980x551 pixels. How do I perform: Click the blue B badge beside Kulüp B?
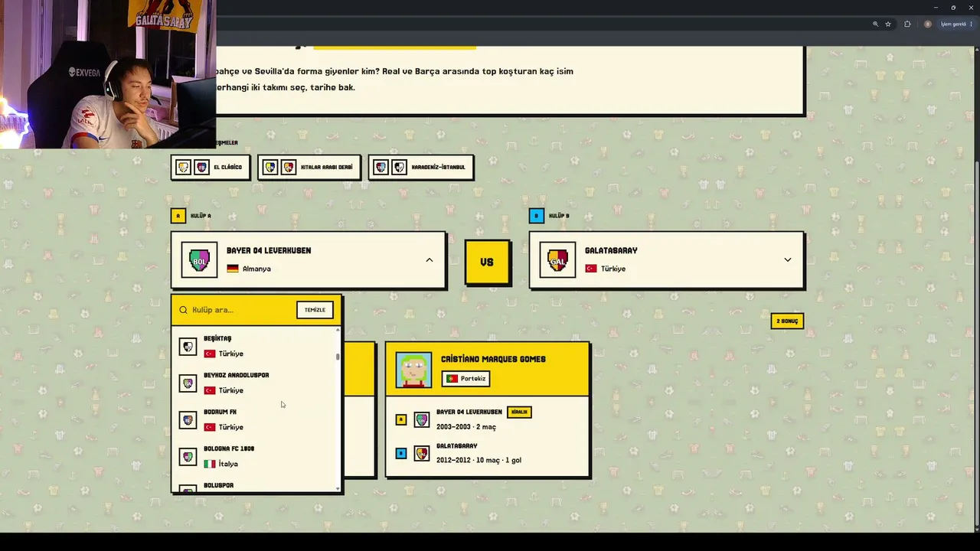point(537,216)
